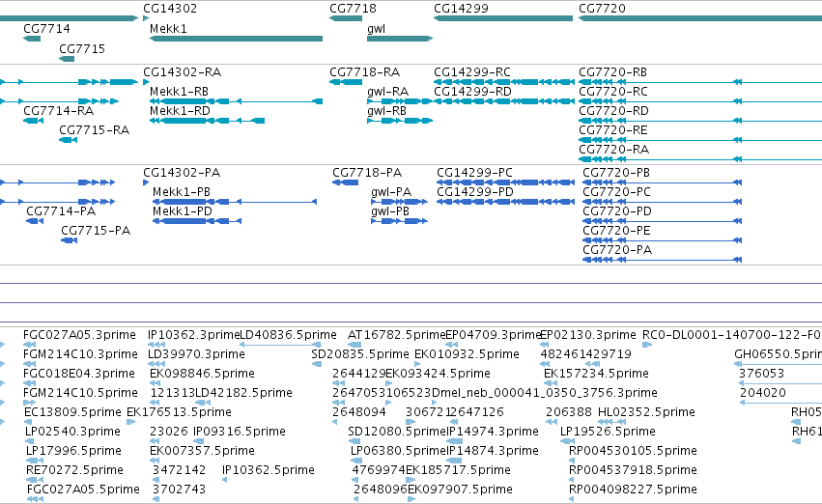
Task: Open the LD39970.3prime EST label
Action: click(196, 354)
